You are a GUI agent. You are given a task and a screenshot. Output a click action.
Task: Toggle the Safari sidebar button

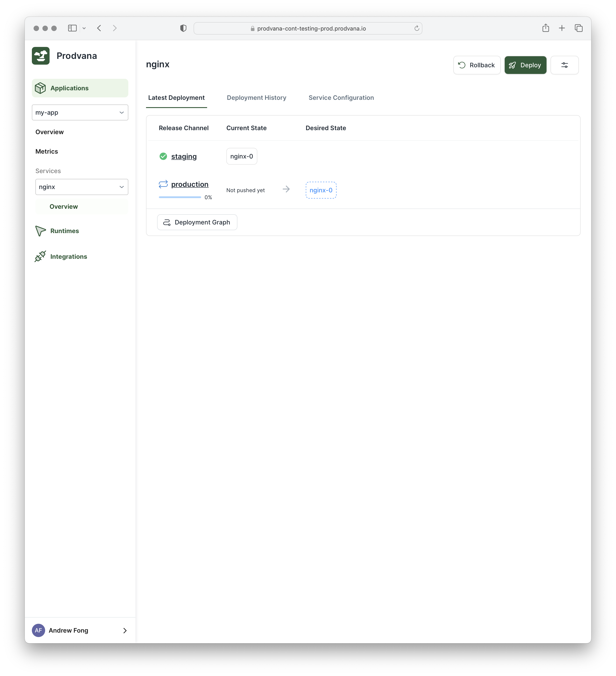72,28
